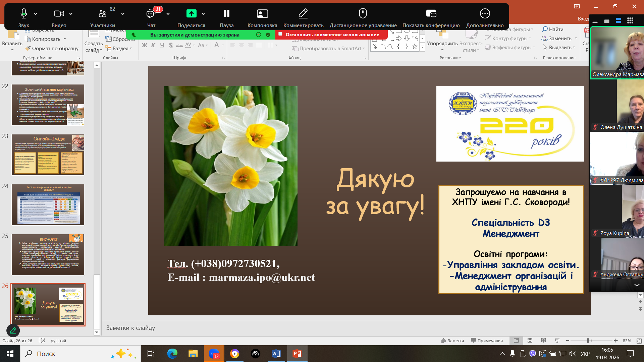Switch to slide sorter view in the status bar

[x=530, y=341]
